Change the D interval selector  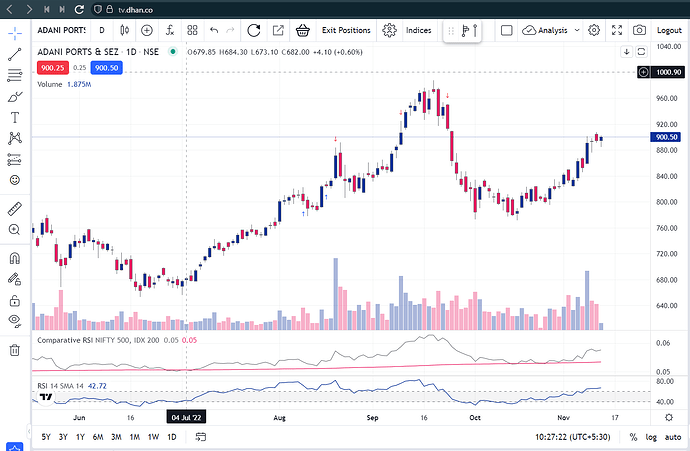coord(102,30)
